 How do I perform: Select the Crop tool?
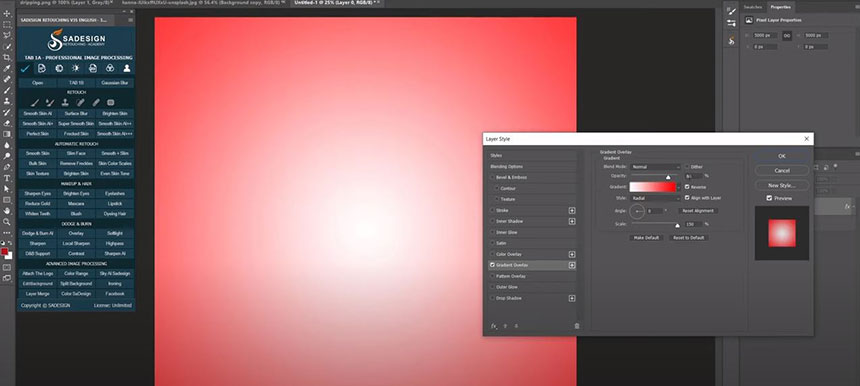pyautogui.click(x=7, y=58)
